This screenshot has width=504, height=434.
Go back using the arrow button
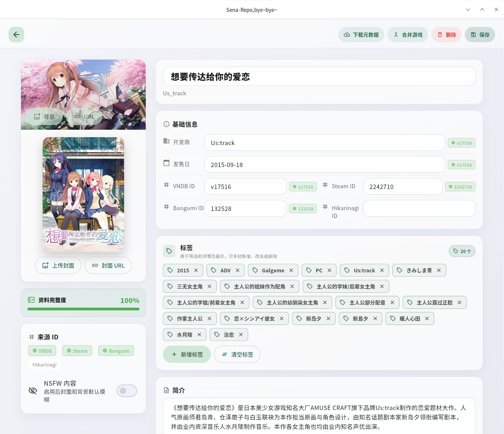tap(16, 34)
